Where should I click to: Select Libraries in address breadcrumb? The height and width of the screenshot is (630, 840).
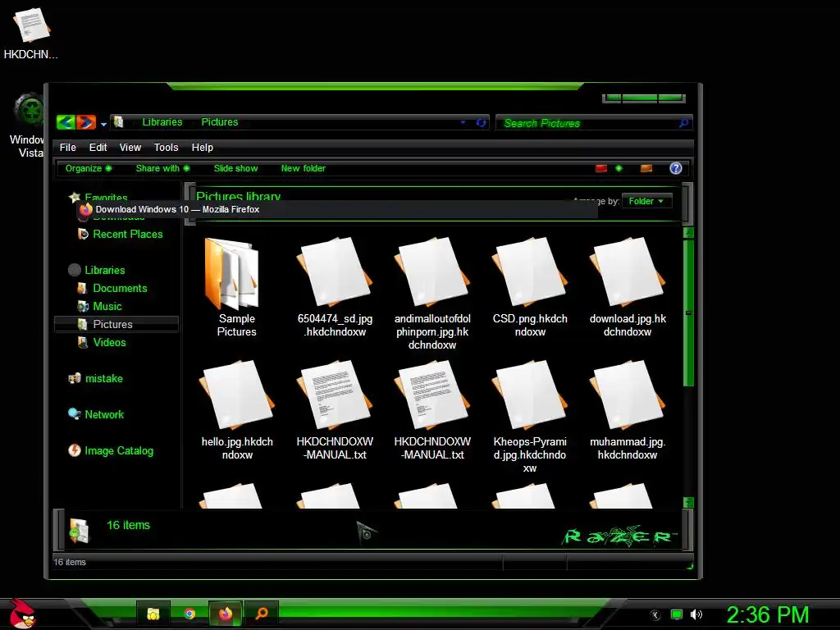coord(162,122)
